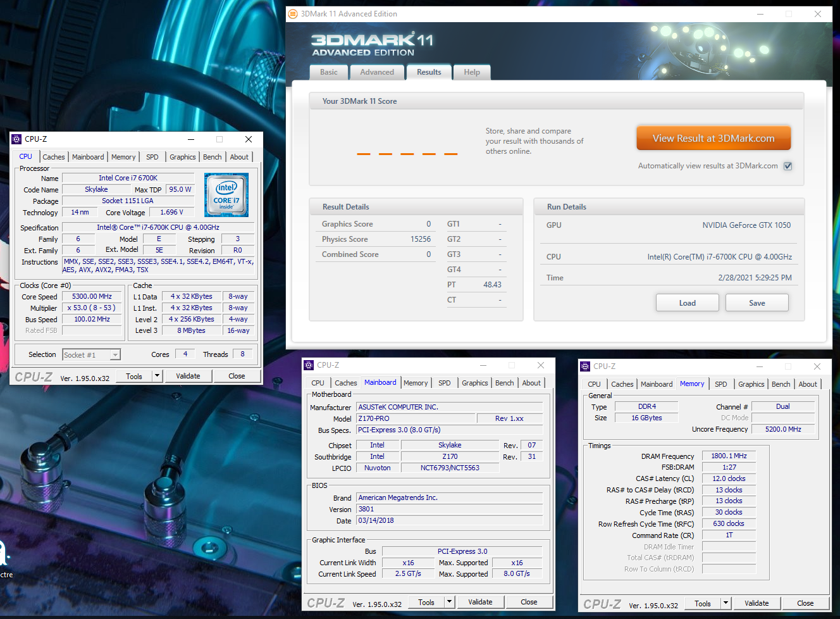Click the Physics Score value 15256
The image size is (840, 619).
coord(420,239)
